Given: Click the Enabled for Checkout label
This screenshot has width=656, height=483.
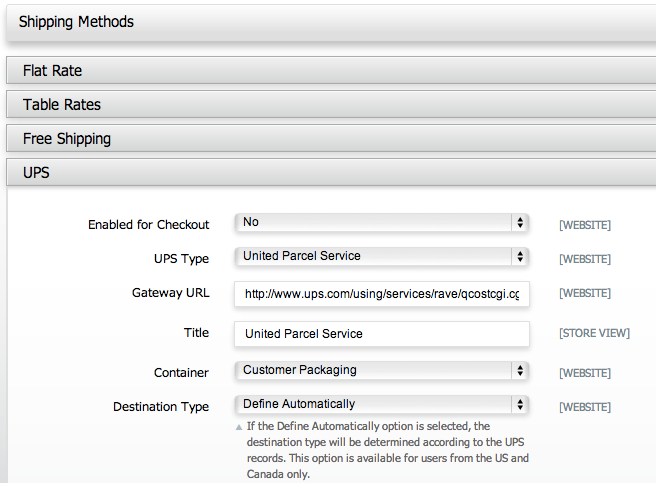Looking at the screenshot, I should [x=149, y=225].
